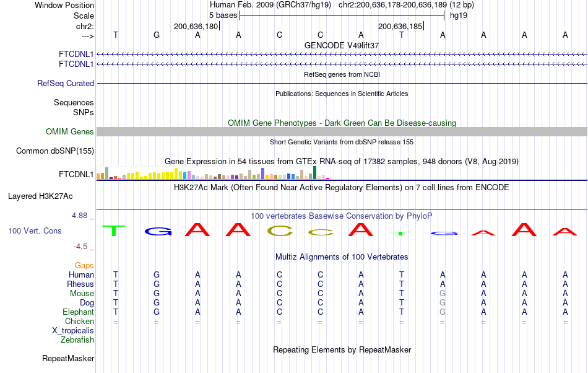Click FTCDNL1 label beside the expression bars
Screen dimensions: 588x373
[76, 174]
